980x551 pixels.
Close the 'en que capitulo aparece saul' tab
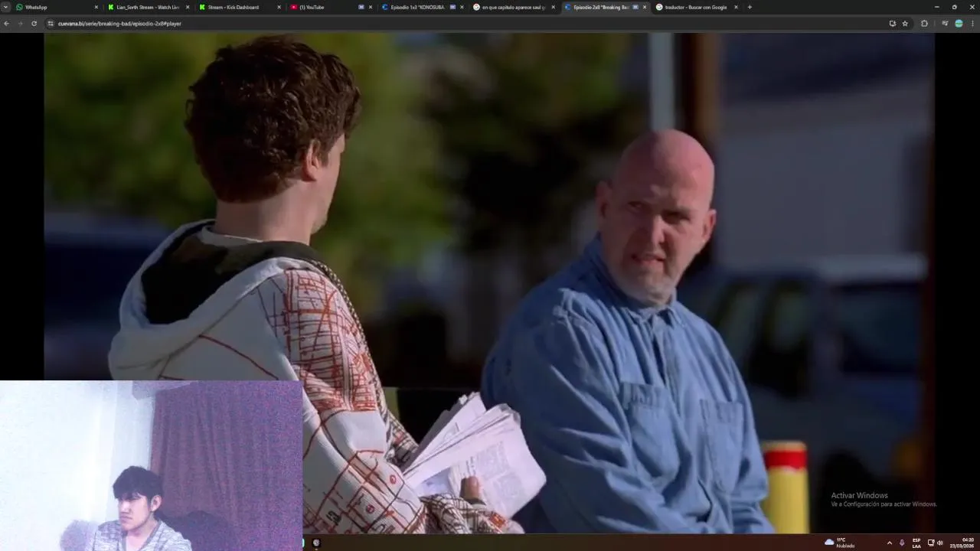[553, 7]
